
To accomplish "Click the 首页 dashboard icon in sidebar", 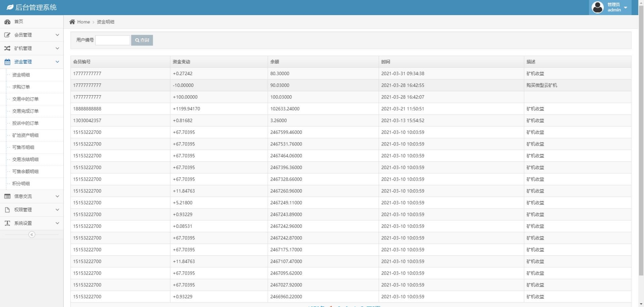I will (x=7, y=21).
